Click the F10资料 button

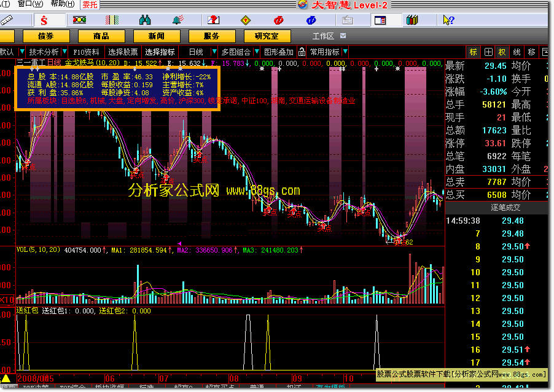[x=87, y=52]
